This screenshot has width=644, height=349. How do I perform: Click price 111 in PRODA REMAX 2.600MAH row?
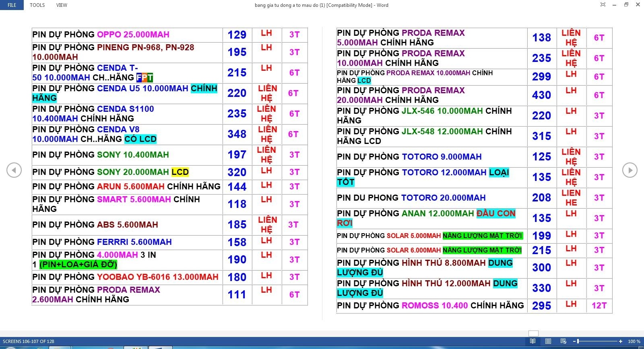coord(237,294)
